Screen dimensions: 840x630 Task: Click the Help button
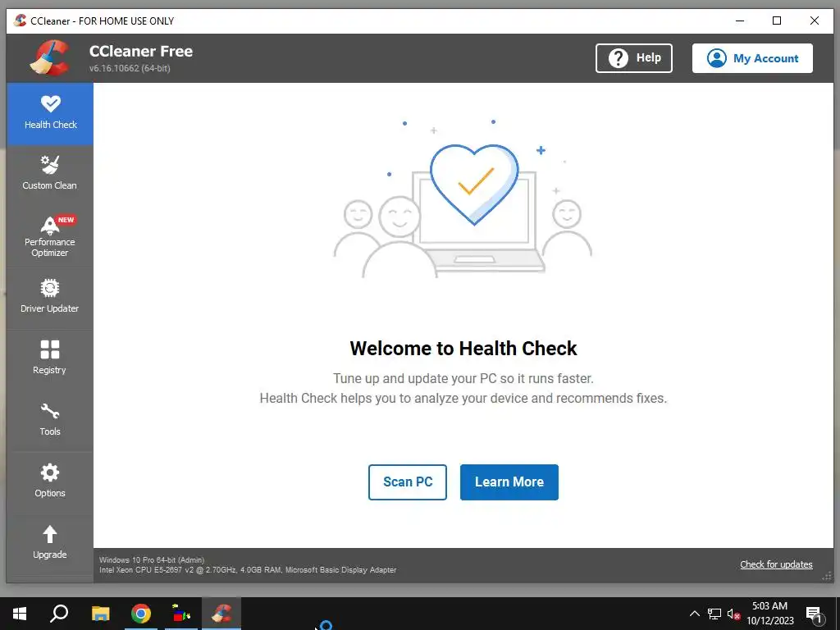tap(634, 58)
